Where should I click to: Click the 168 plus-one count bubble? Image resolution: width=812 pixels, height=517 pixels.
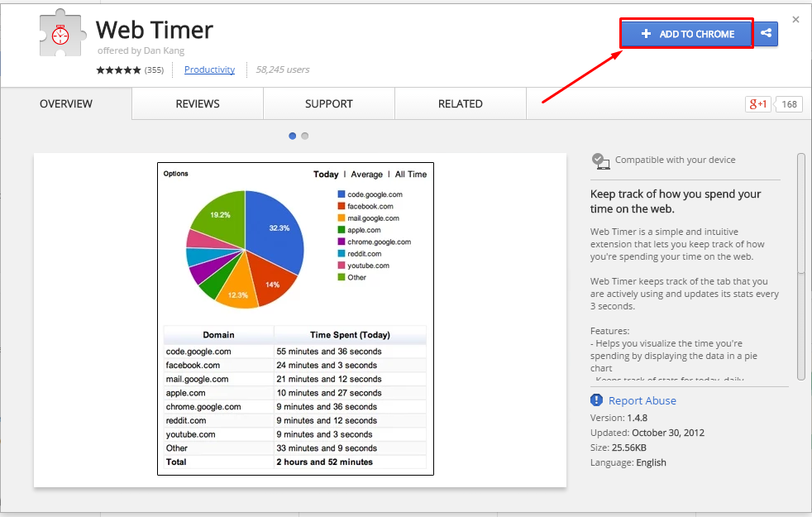(788, 104)
